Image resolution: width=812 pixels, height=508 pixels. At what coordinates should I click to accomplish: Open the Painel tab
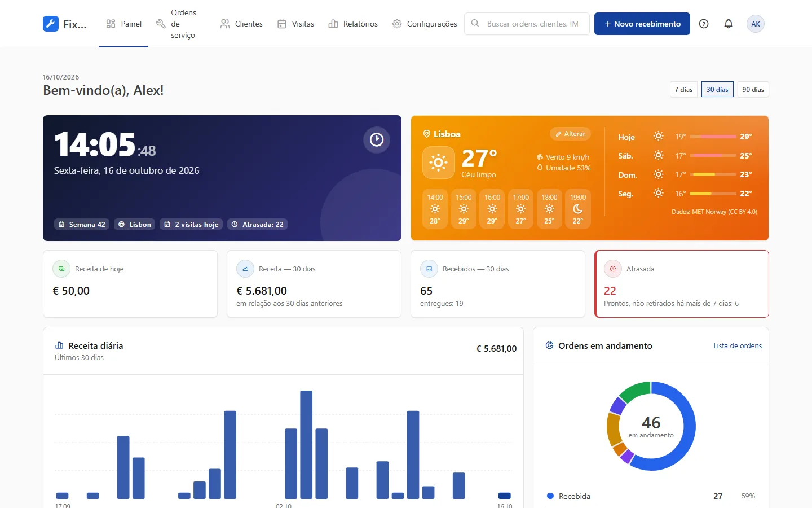click(x=123, y=24)
